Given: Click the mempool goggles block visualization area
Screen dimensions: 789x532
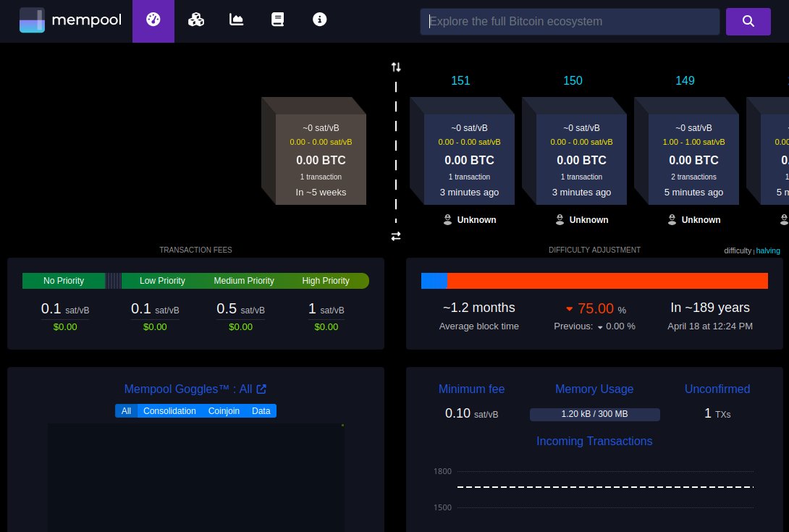Looking at the screenshot, I should [x=196, y=477].
